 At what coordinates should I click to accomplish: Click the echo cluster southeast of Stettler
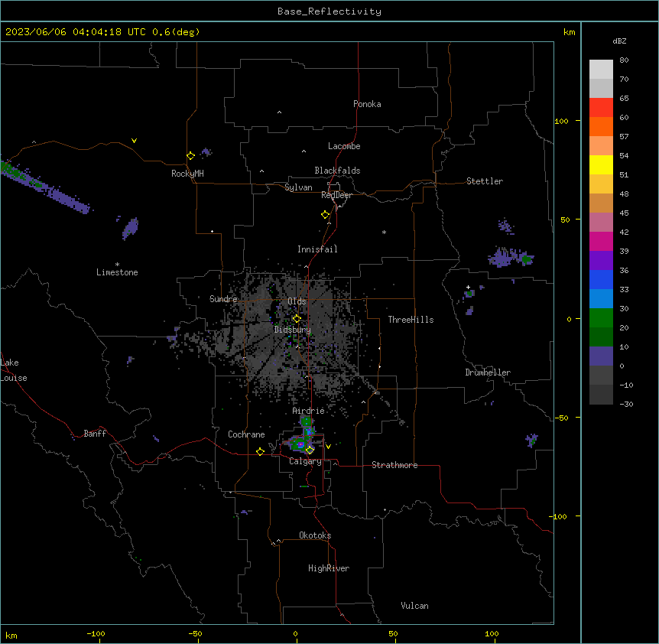point(510,257)
